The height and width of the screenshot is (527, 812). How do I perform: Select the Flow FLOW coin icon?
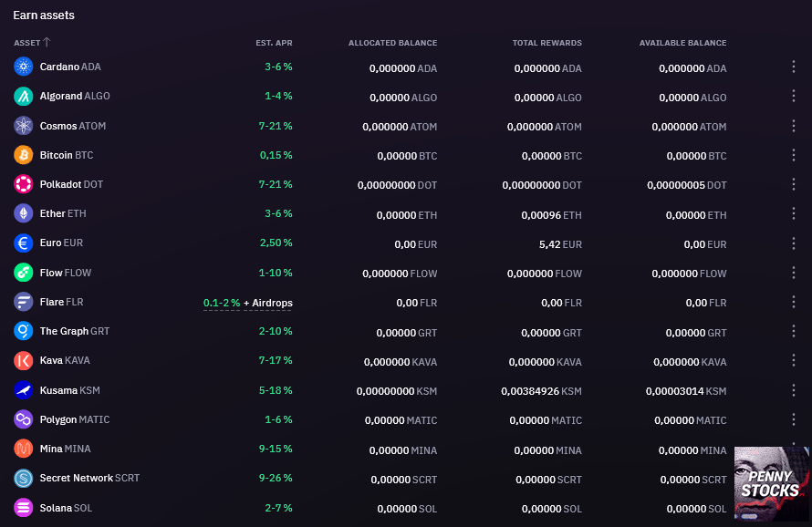click(x=22, y=272)
